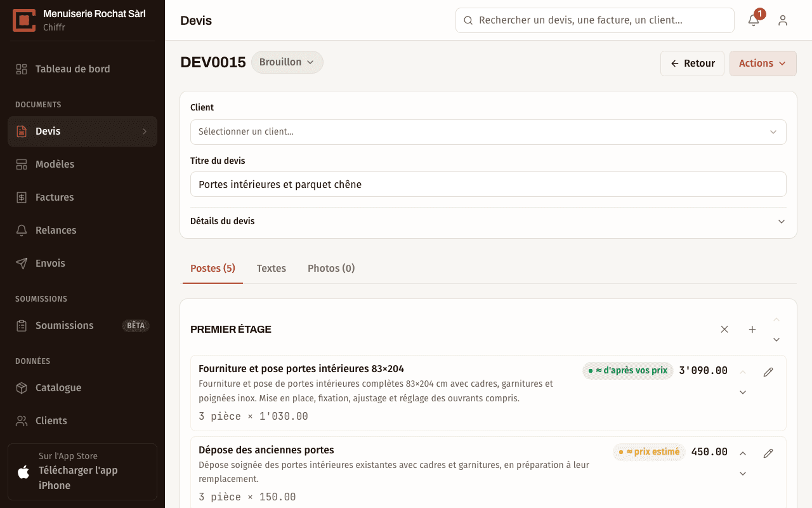Open the user account icon
Image resolution: width=812 pixels, height=508 pixels.
(x=783, y=20)
